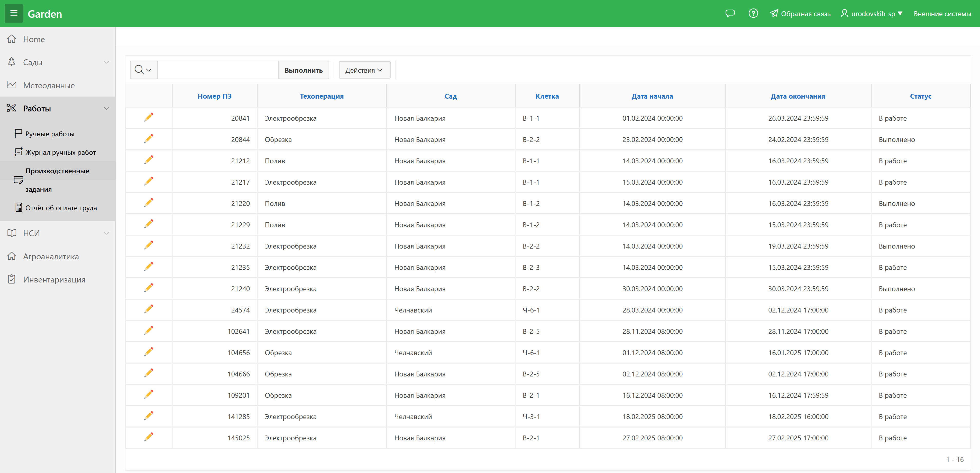Open search column selector dropdown
This screenshot has height=473, width=980.
point(143,70)
